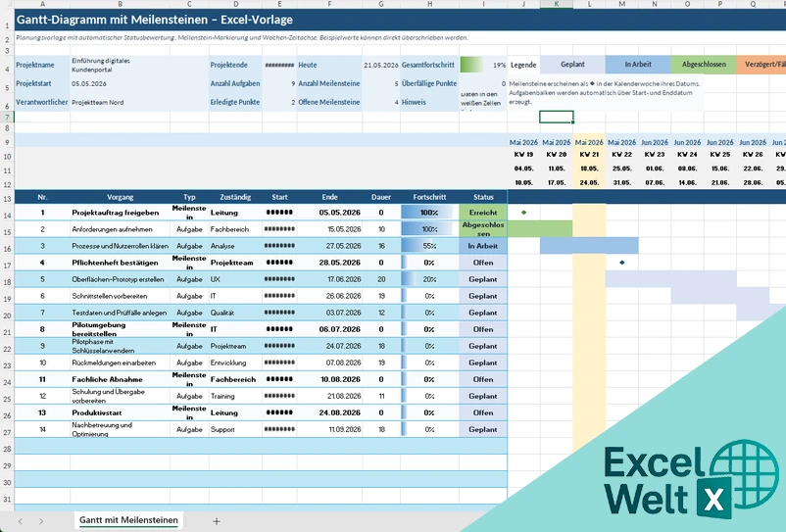The width and height of the screenshot is (786, 532).
Task: Click the 55% progress bar in row 3
Action: (429, 246)
